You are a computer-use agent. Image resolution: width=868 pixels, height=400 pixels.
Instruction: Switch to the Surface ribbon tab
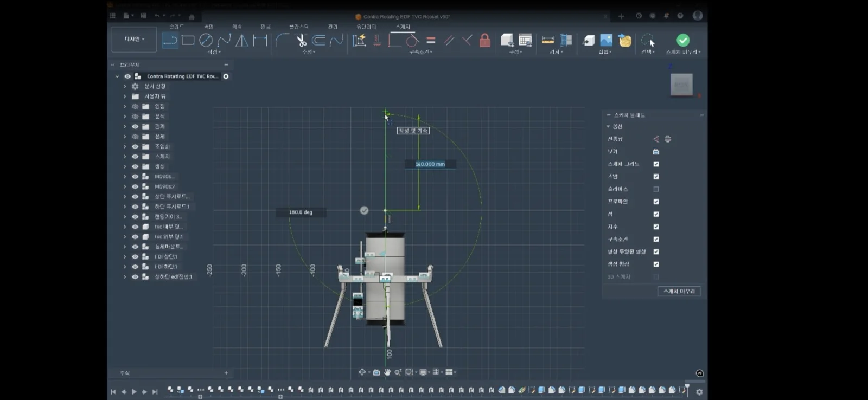tap(209, 27)
